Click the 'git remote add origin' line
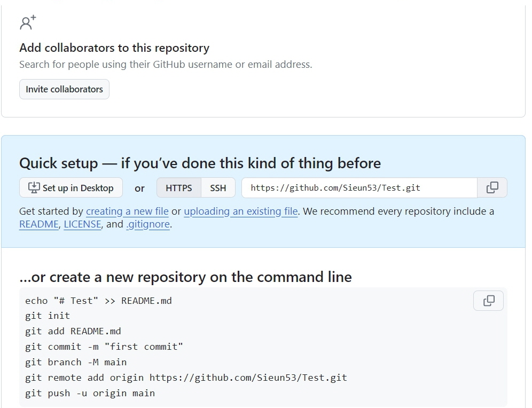This screenshot has width=532, height=408. (186, 378)
